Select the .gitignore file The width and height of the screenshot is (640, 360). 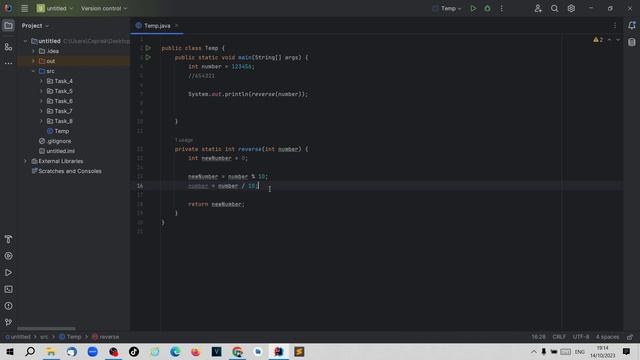click(x=55, y=141)
